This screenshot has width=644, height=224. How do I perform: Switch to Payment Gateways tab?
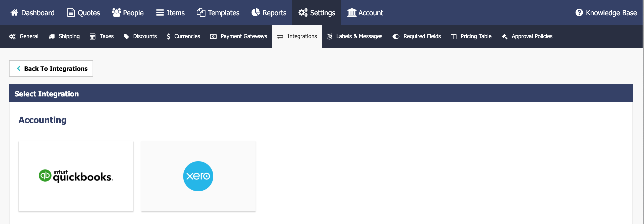tap(244, 36)
